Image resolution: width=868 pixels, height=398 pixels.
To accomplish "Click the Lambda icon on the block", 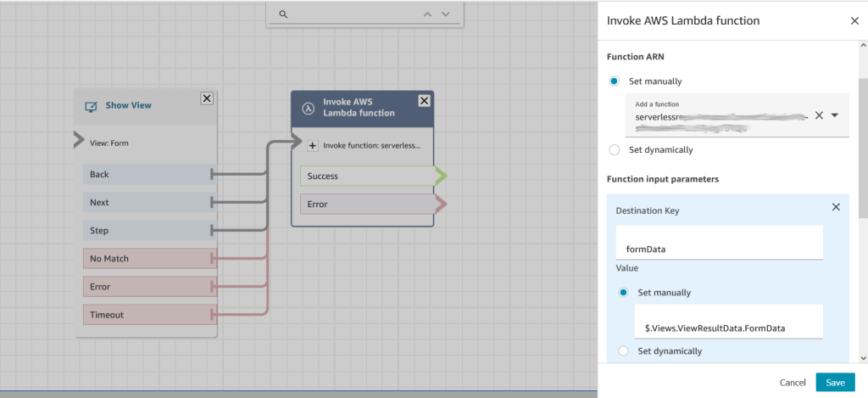I will pyautogui.click(x=309, y=108).
